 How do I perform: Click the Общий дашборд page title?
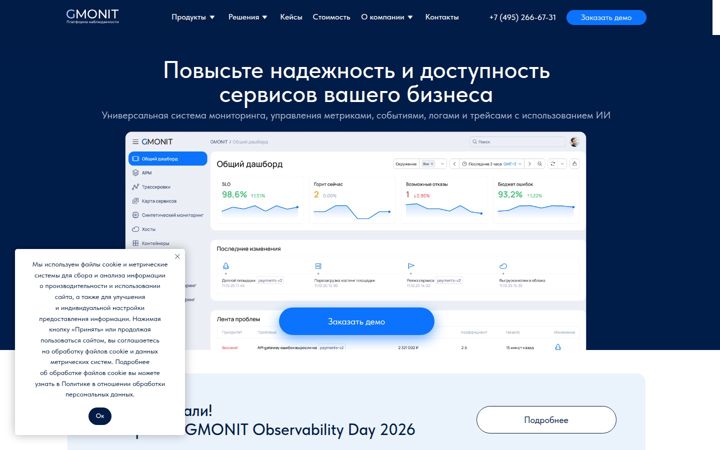click(x=249, y=164)
